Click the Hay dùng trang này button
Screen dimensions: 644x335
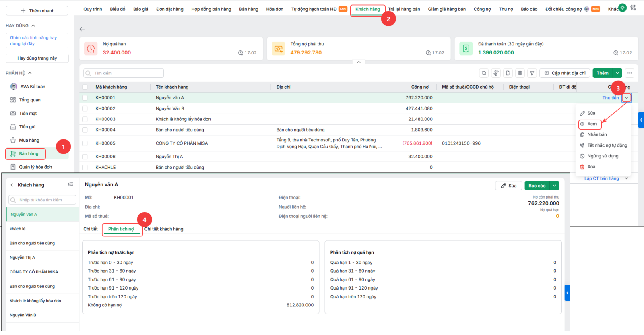tap(37, 58)
